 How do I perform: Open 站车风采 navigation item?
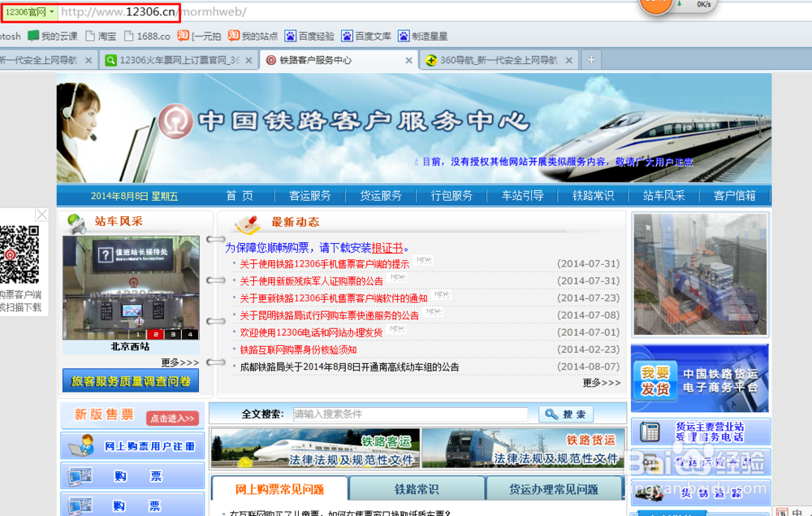(664, 196)
